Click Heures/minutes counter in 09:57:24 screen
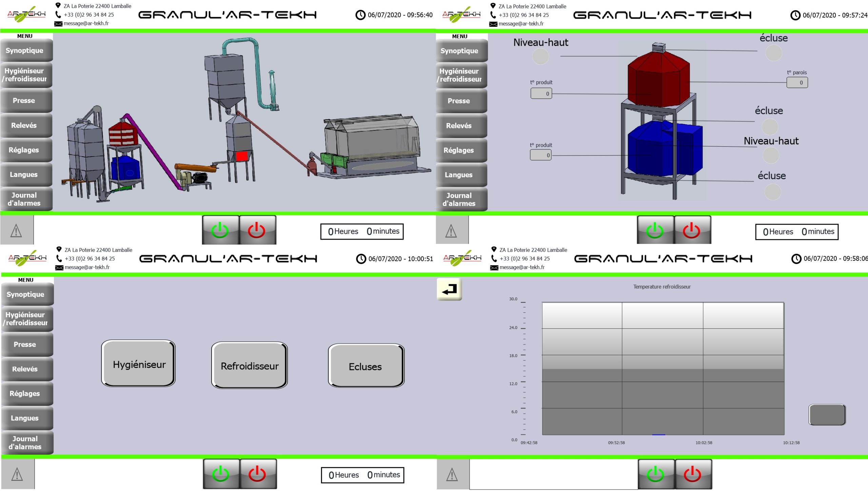The width and height of the screenshot is (868, 491). 797,232
